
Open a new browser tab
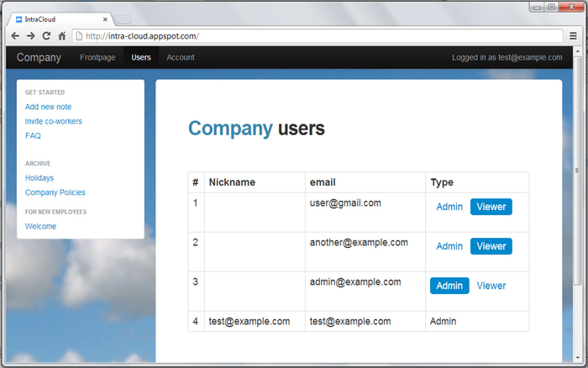tap(122, 18)
